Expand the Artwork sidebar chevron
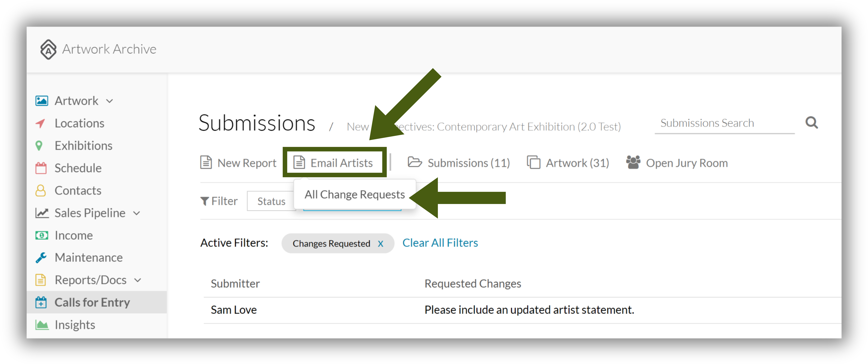 click(110, 101)
